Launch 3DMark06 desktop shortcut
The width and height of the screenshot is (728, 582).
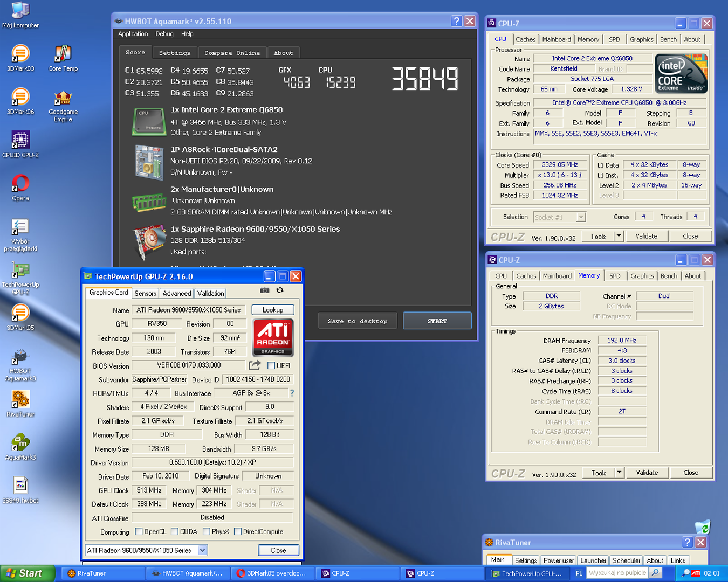click(20, 101)
